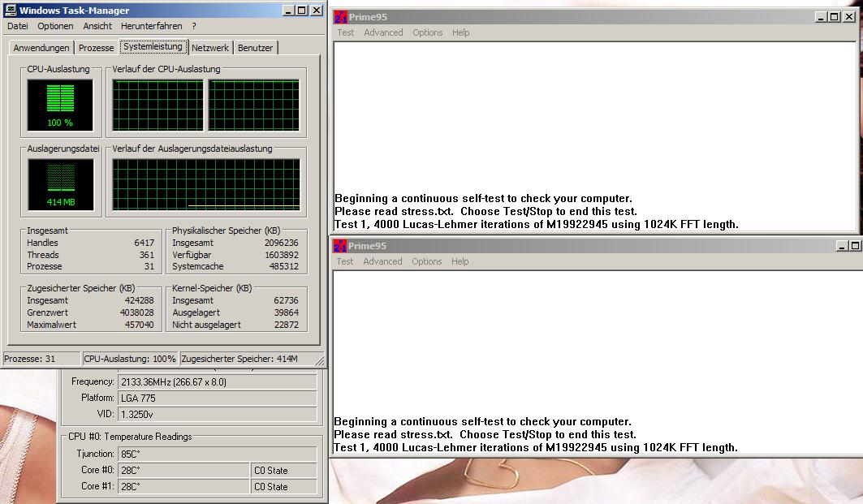Open the Help menu in upper Prime95 window
This screenshot has width=863, height=504.
coord(461,32)
